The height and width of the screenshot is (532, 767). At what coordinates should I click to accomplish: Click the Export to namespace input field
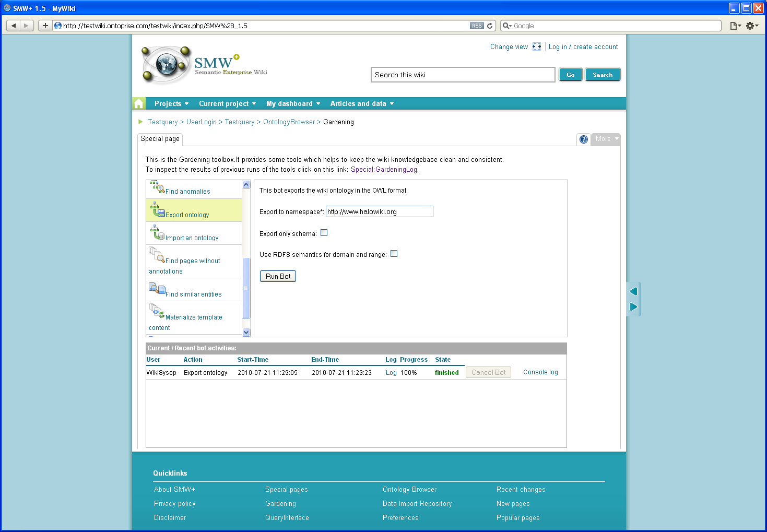(x=379, y=211)
